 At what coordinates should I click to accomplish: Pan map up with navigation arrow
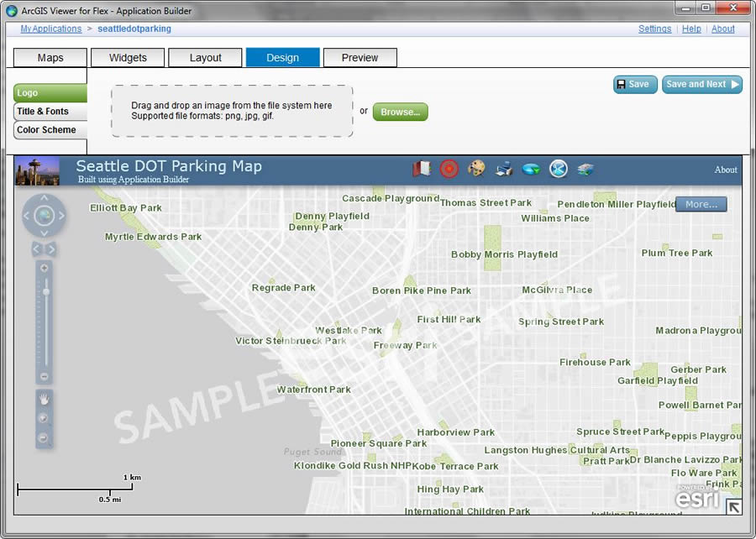[x=44, y=198]
